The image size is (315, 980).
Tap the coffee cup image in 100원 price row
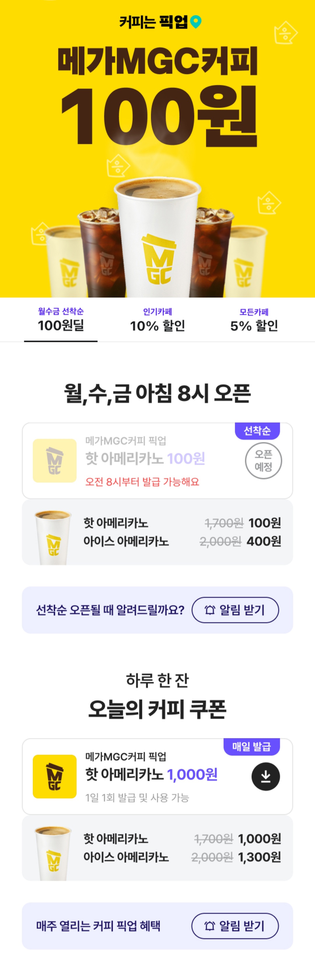point(52,537)
